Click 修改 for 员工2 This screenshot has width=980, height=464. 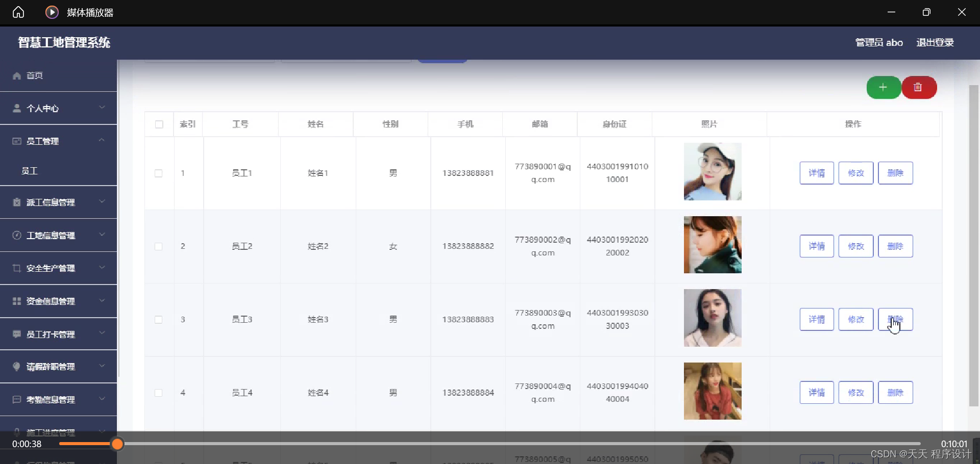click(x=856, y=246)
